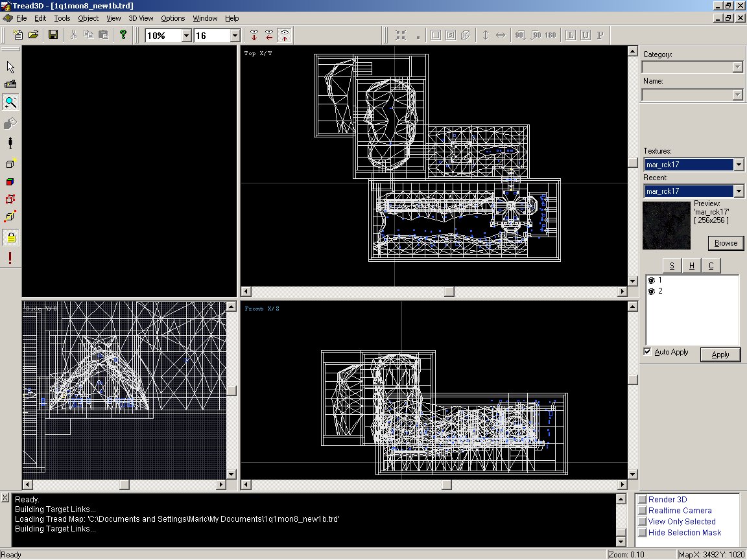Pick the entity figure tool
Viewport: 747px width, 560px height.
tap(10, 143)
